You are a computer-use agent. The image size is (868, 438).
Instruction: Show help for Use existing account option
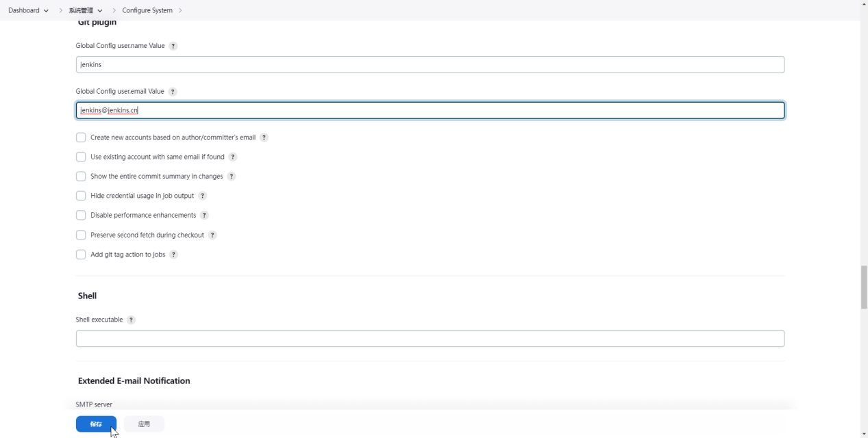pos(233,157)
